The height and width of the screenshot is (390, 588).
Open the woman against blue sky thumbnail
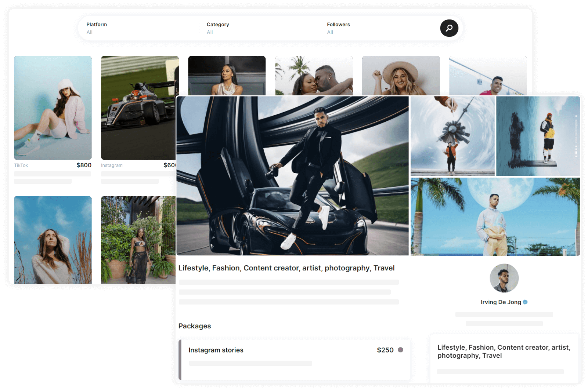tap(53, 240)
